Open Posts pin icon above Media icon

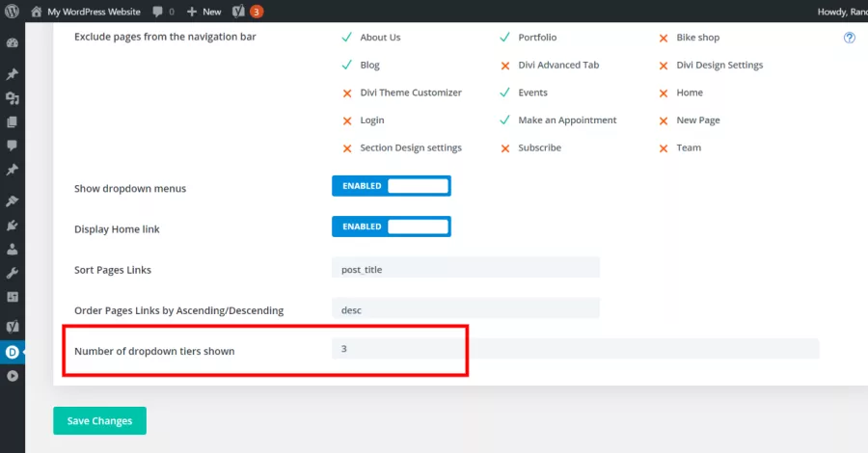13,73
